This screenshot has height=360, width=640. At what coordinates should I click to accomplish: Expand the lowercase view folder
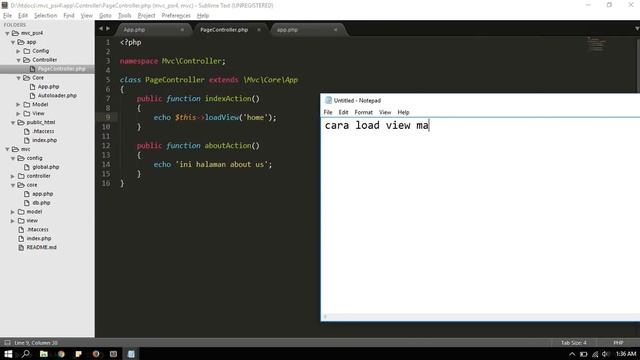pyautogui.click(x=13, y=221)
